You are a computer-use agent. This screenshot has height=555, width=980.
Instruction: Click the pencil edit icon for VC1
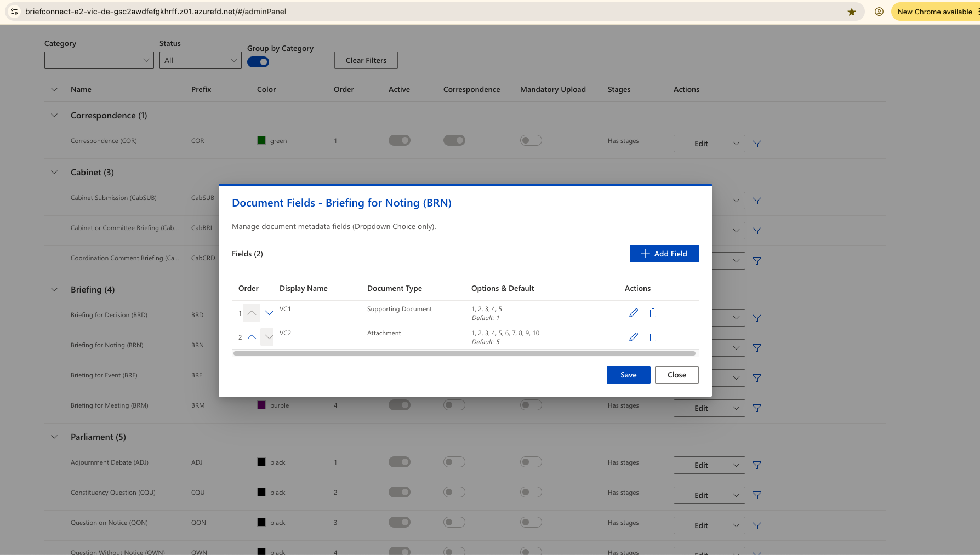[x=634, y=313]
